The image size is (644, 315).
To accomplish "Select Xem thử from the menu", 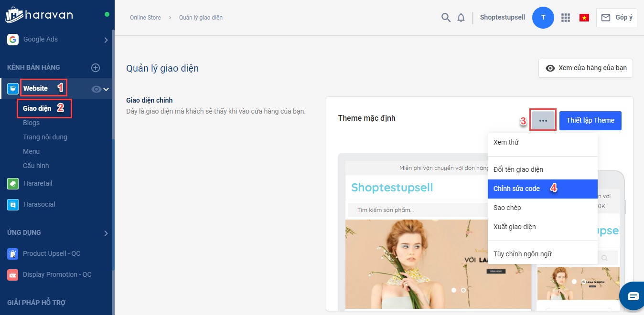I will [543, 142].
